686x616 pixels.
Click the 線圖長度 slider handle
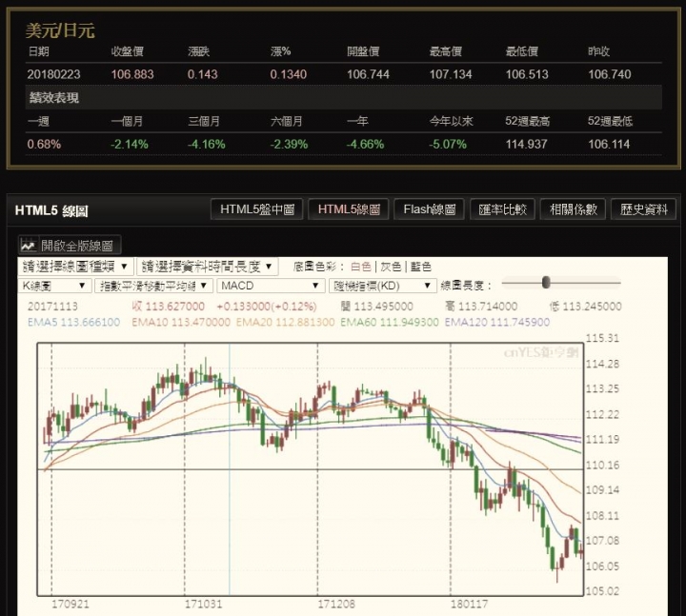tap(546, 282)
